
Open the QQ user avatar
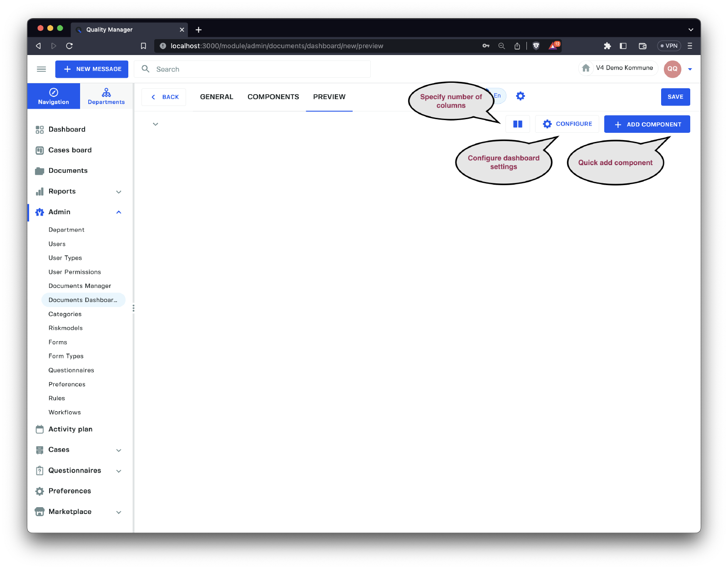pyautogui.click(x=672, y=69)
